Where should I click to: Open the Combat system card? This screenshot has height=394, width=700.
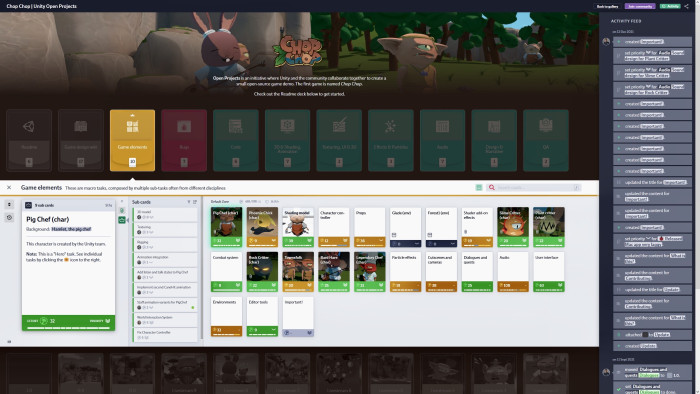(226, 272)
